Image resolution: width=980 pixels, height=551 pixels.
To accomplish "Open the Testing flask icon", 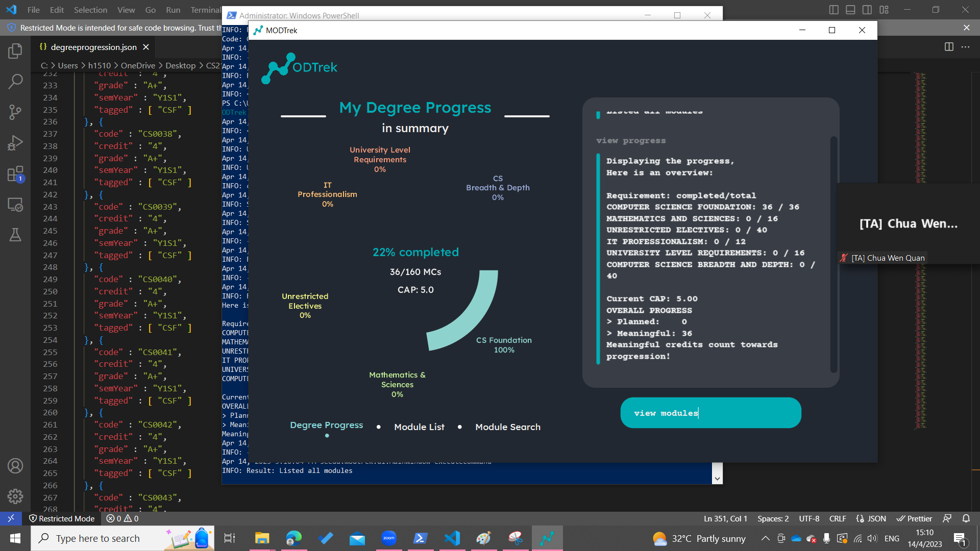I will (15, 235).
